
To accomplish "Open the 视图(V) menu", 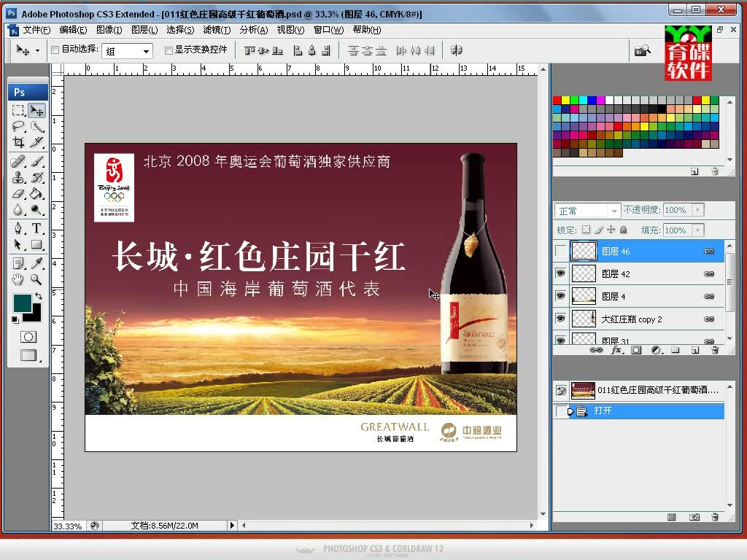I will pyautogui.click(x=290, y=30).
